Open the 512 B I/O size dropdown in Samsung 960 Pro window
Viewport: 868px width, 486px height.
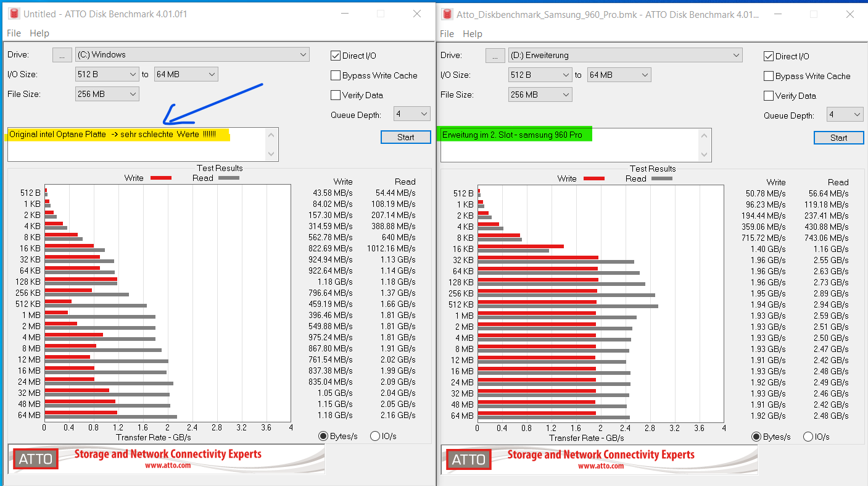click(x=540, y=75)
